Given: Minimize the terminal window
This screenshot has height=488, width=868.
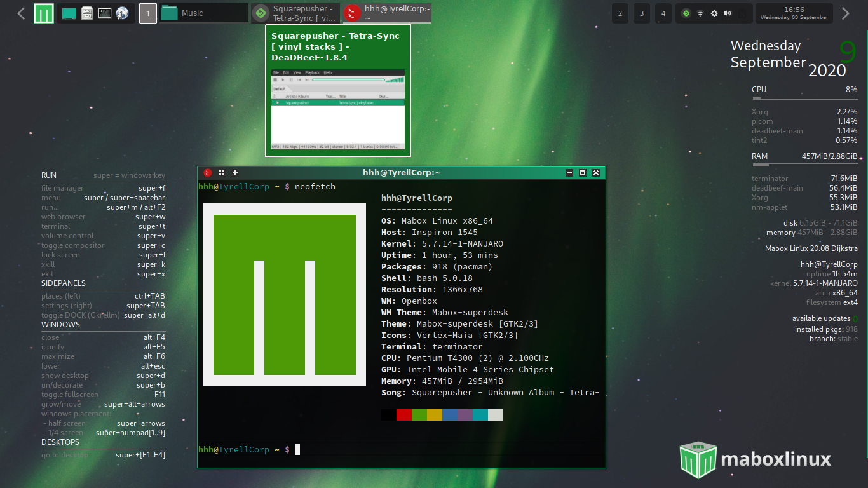Looking at the screenshot, I should [x=569, y=172].
